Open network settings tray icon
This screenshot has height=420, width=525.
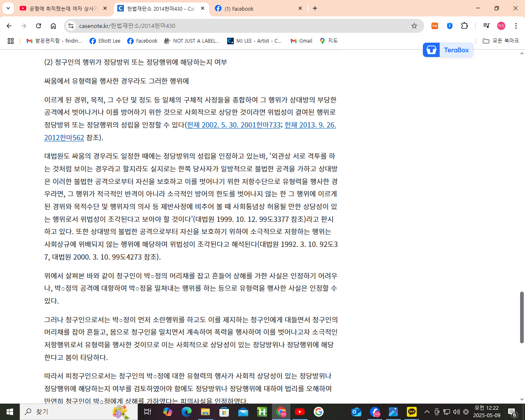[447, 412]
